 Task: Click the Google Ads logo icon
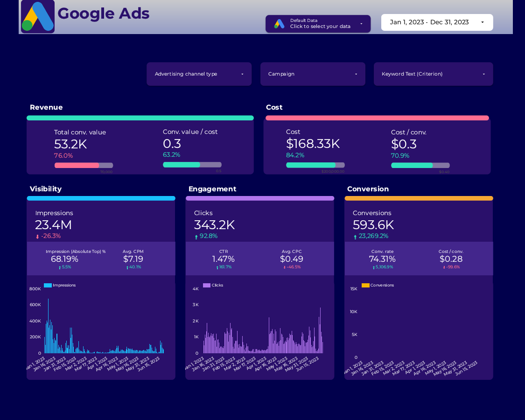pos(37,17)
